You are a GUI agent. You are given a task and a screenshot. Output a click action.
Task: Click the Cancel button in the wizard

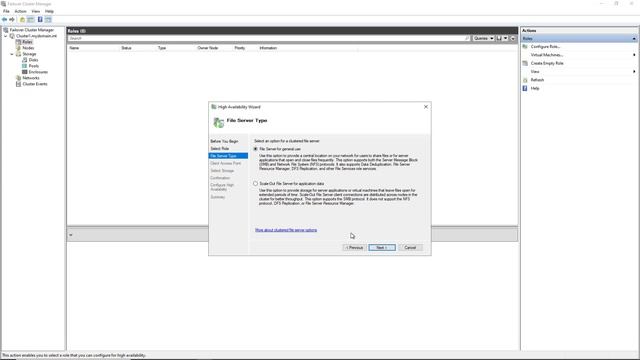point(410,248)
